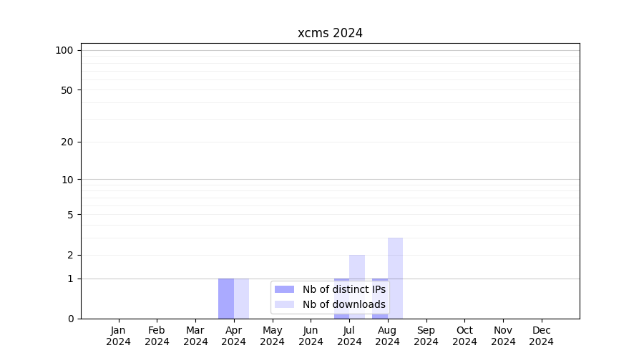Click the April downloads bar
644x358 pixels.
tap(242, 299)
